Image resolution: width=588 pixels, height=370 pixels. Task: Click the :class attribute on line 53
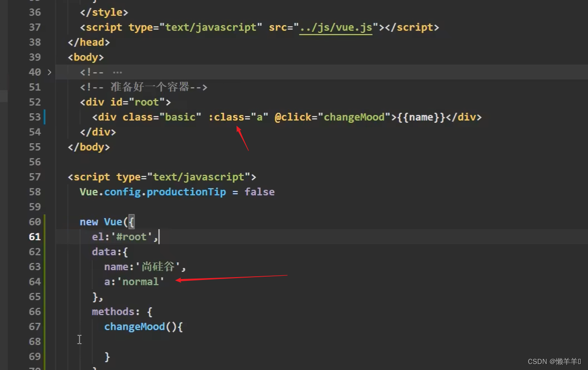click(x=226, y=117)
